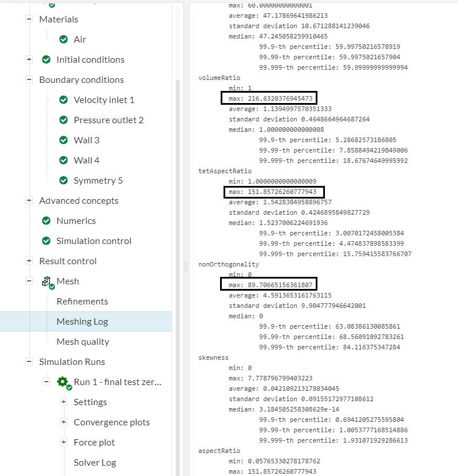Screen dimensions: 458x476
Task: Open the Pressure outlet 2 boundary condition
Action: (108, 120)
